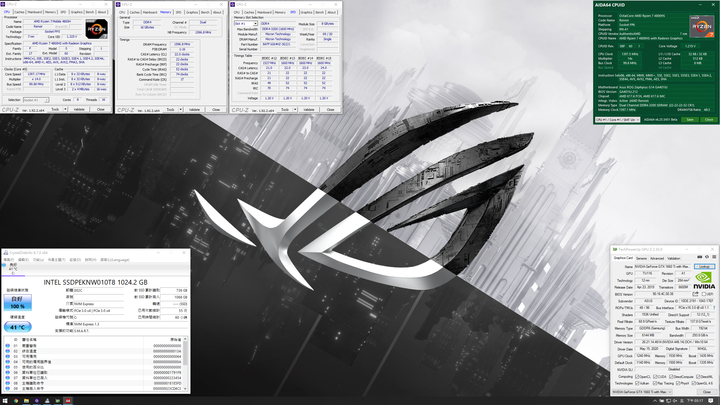Click the green Save button in AIDA64 CPUID
The image size is (720, 405).
[690, 119]
